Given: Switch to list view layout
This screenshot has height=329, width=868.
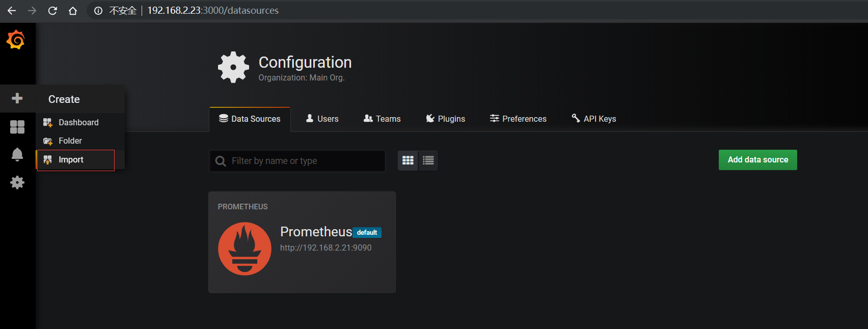Looking at the screenshot, I should pyautogui.click(x=428, y=160).
